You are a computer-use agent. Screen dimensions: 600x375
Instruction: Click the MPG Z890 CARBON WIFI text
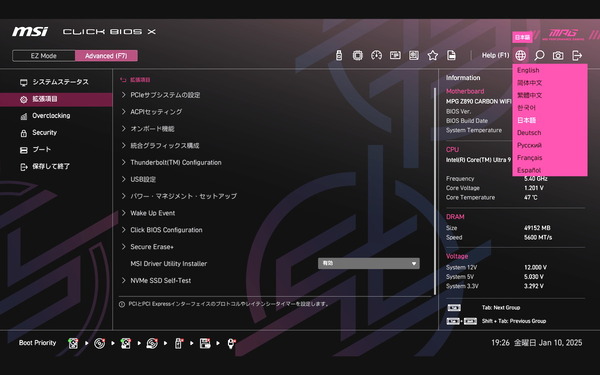[x=478, y=101]
